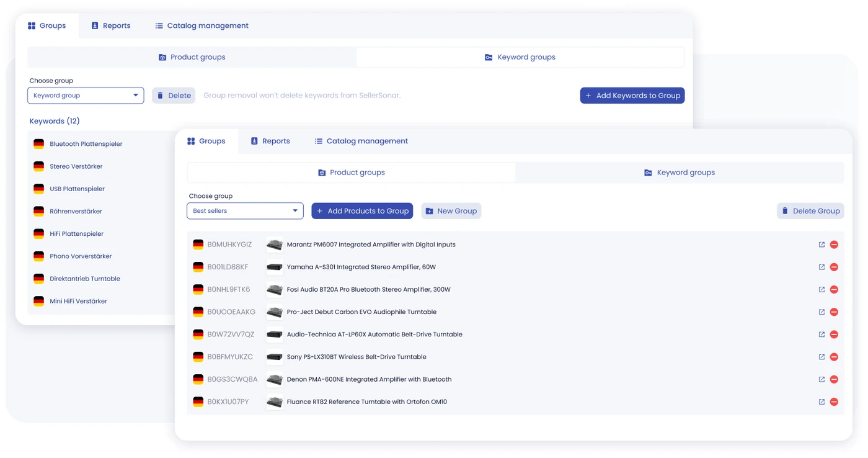Open external link for Fosi Audio BT20A row

821,289
